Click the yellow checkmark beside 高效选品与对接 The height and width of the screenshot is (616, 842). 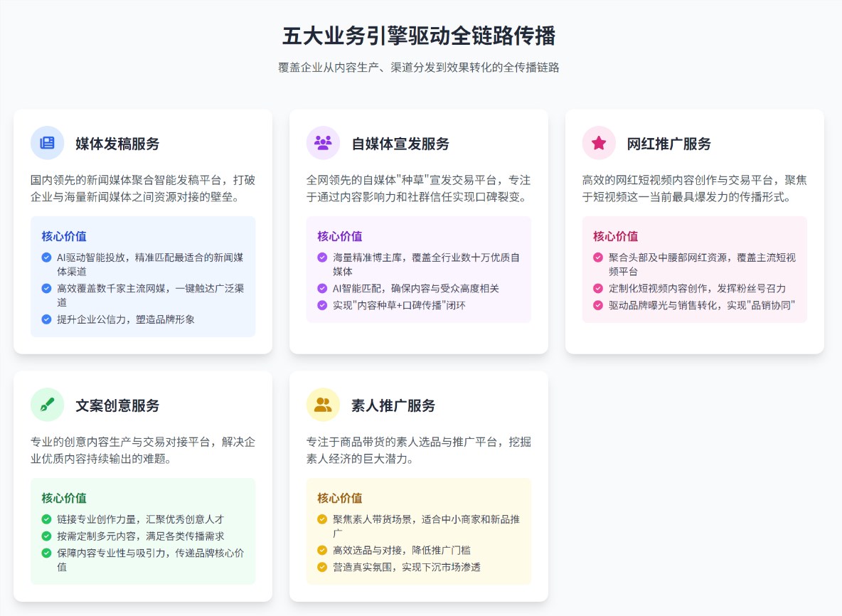pyautogui.click(x=322, y=550)
